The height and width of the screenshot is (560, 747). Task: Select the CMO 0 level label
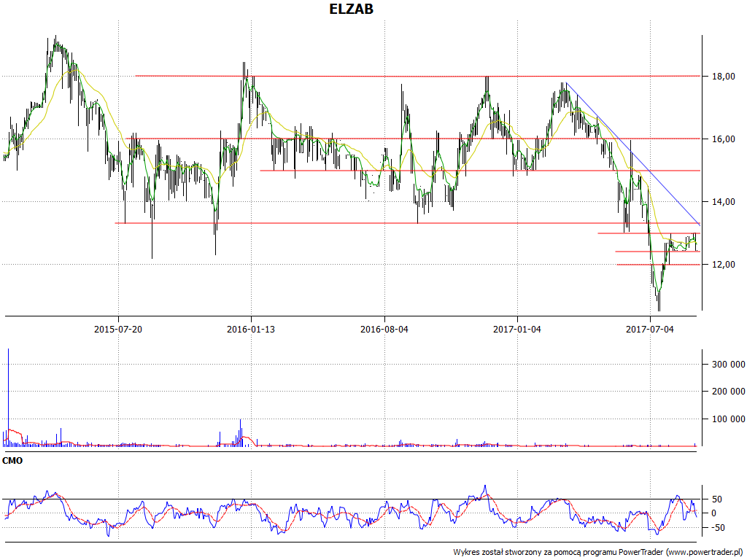[713, 513]
